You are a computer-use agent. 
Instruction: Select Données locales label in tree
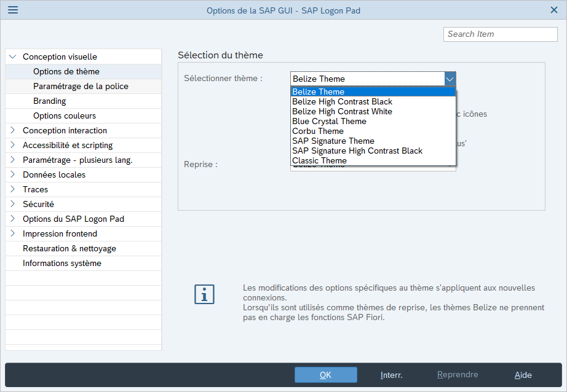pos(54,174)
